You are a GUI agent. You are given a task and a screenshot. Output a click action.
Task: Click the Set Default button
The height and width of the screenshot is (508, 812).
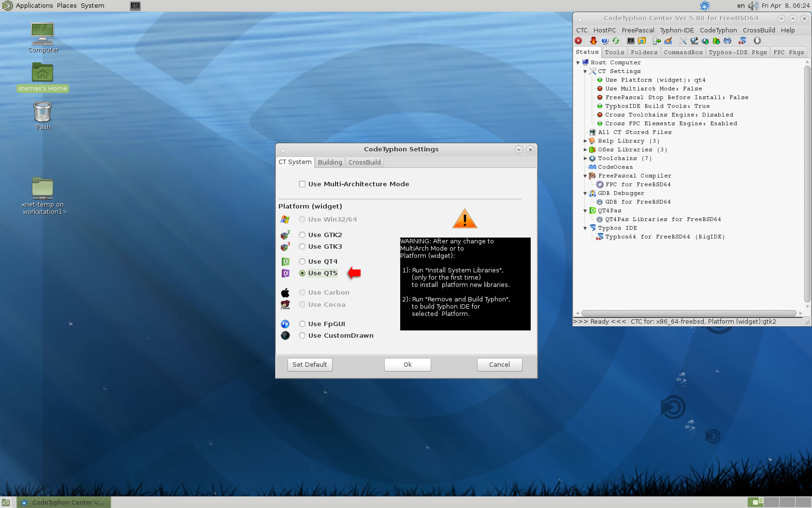pyautogui.click(x=310, y=364)
